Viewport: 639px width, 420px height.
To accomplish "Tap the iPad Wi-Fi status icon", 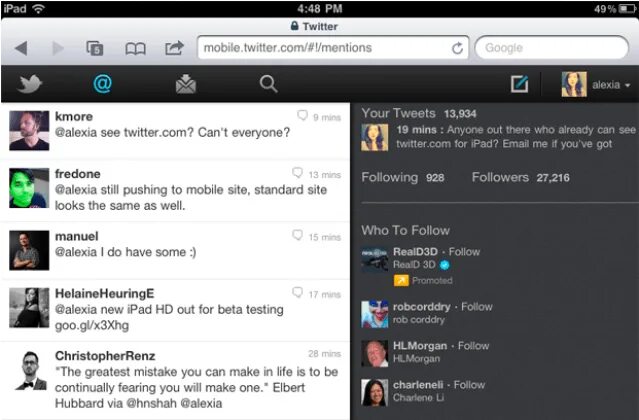I will pos(39,9).
